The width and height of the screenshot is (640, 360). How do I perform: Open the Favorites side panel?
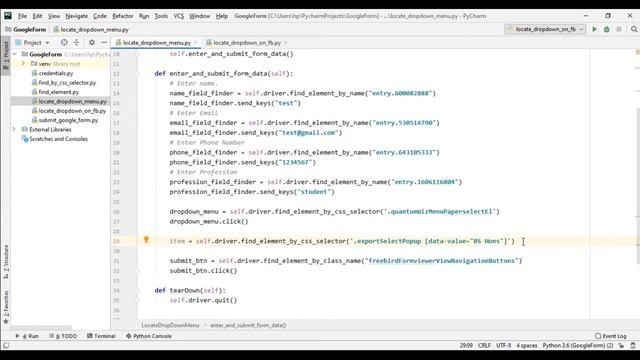(6, 307)
